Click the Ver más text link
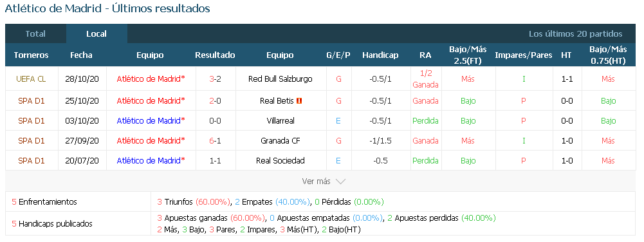Screen dimensions: 644x242 [316, 181]
